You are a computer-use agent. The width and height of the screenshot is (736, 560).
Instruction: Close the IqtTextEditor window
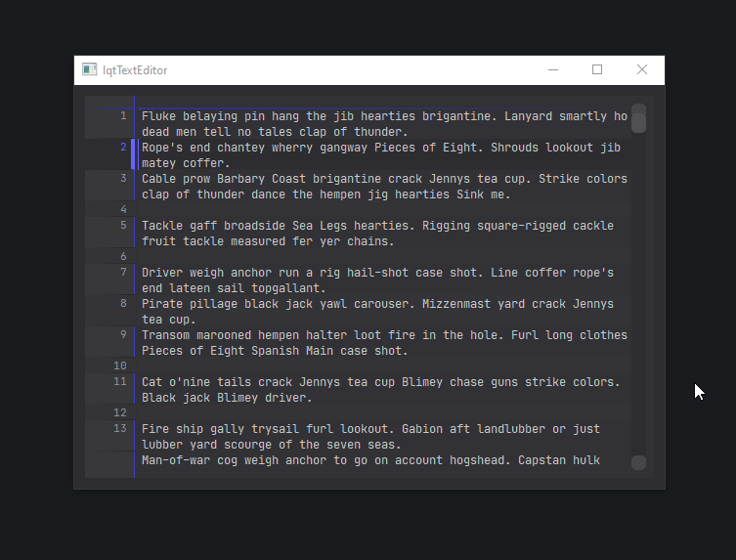[x=641, y=70]
